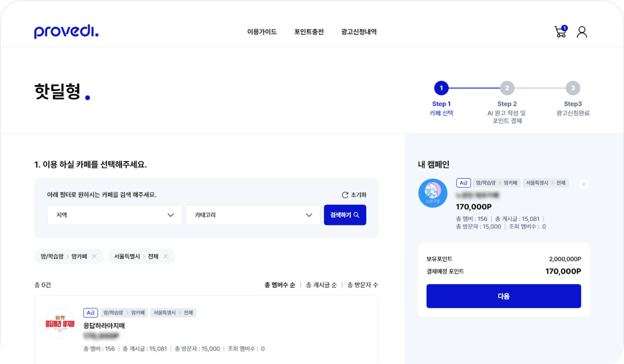Remove the cafe from 내 캠페인

(583, 184)
